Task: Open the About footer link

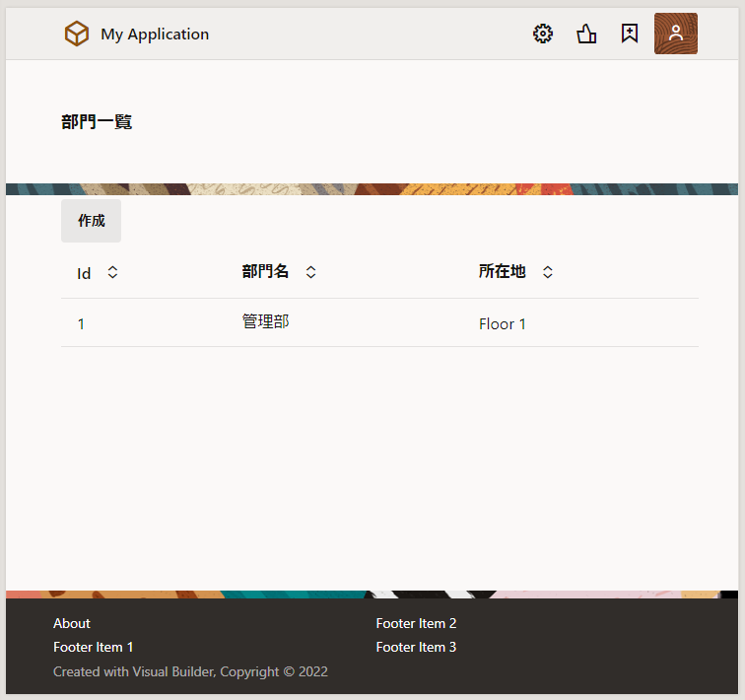Action: (x=72, y=623)
